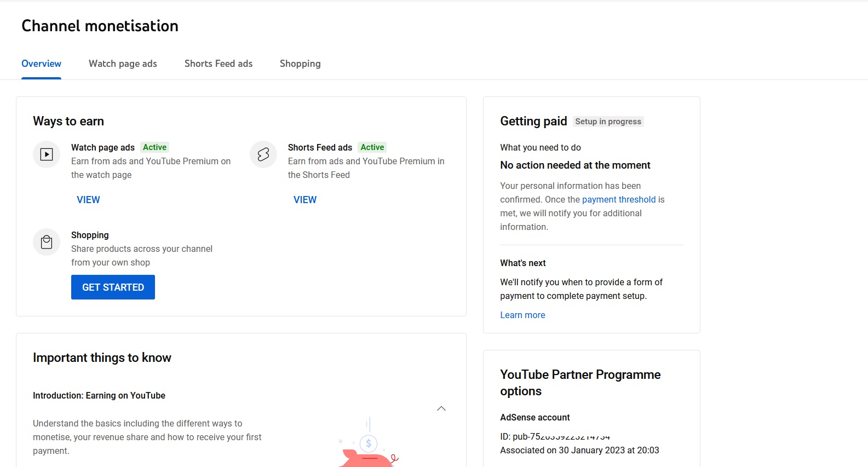The image size is (868, 467).
Task: Click the Active badge beside Shorts Feed ads
Action: coord(372,147)
